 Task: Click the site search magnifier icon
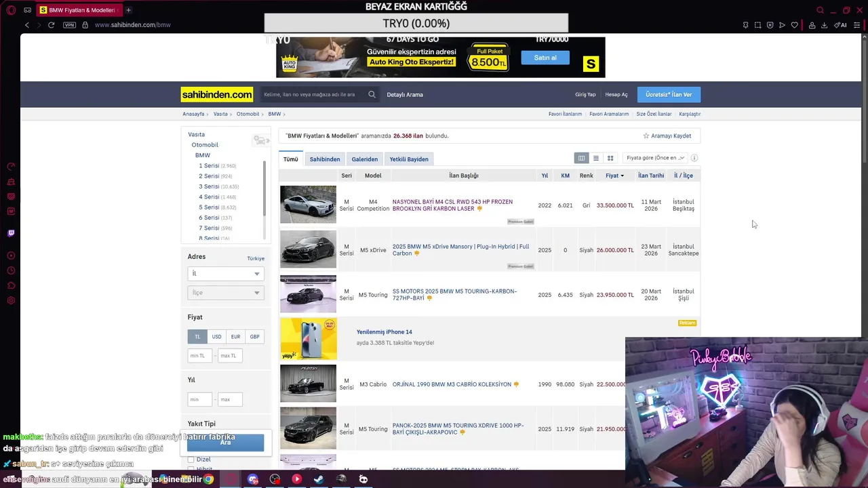pyautogui.click(x=372, y=95)
